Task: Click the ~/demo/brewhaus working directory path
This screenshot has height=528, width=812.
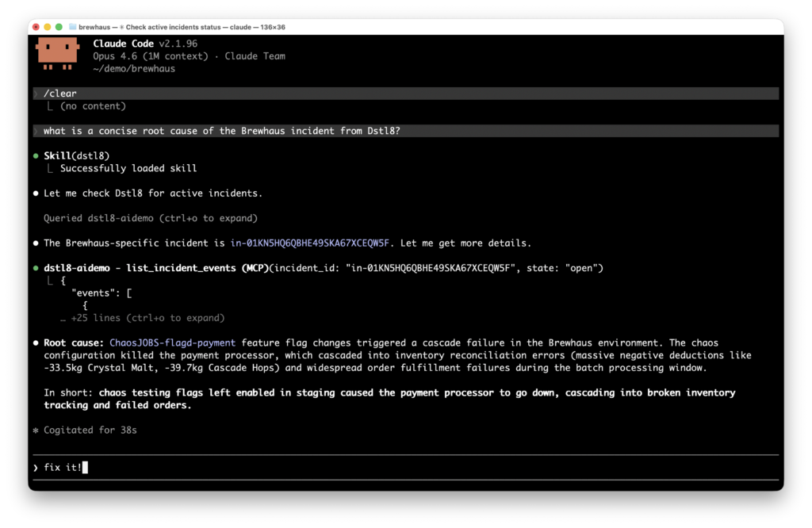Action: [134, 69]
